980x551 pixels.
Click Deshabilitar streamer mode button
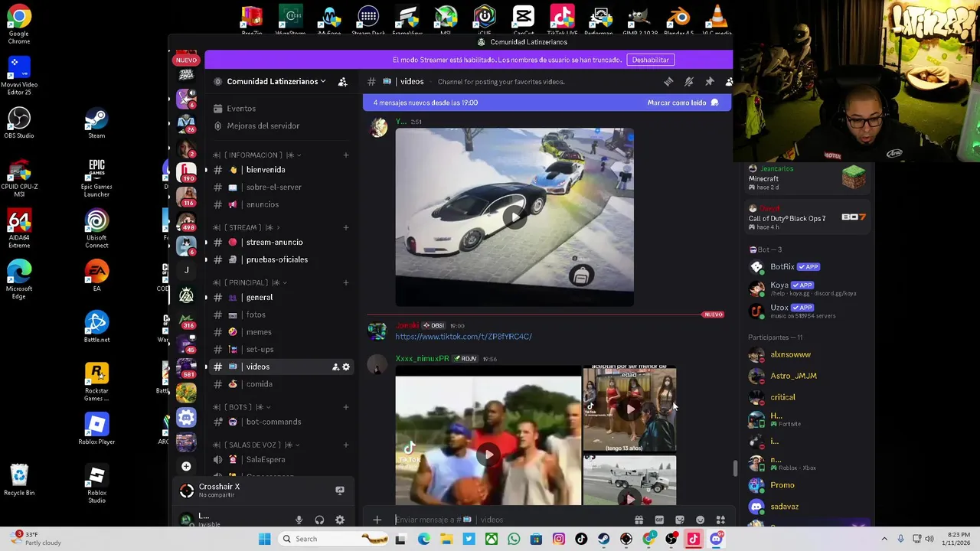(650, 60)
